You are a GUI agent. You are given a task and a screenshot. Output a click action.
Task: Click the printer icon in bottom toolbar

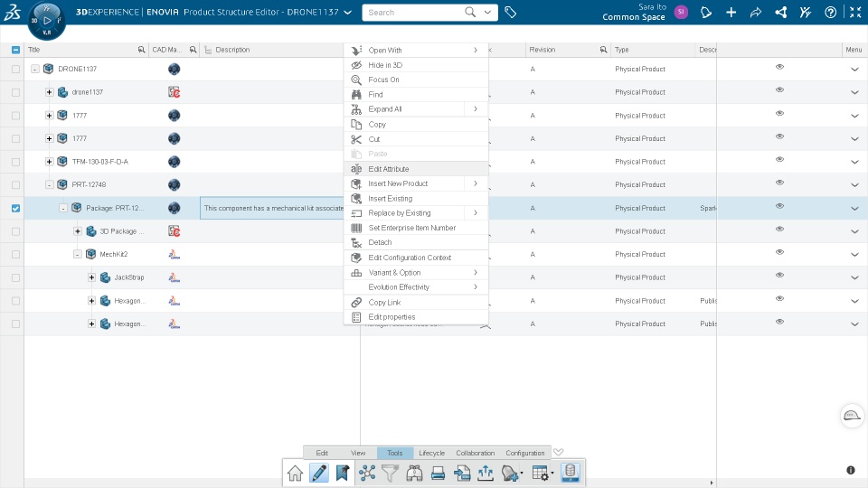pyautogui.click(x=438, y=474)
